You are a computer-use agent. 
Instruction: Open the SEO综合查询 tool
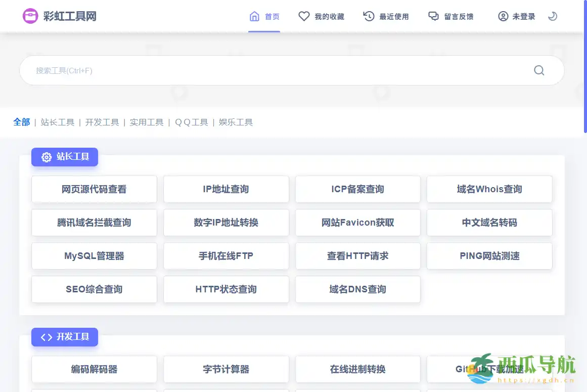click(94, 289)
